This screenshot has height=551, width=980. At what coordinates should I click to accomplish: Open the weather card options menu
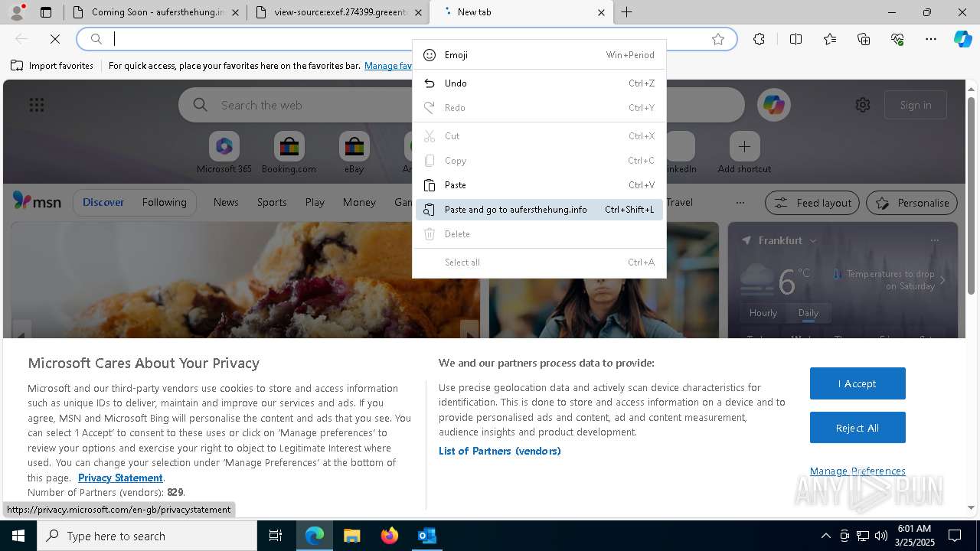(x=934, y=240)
